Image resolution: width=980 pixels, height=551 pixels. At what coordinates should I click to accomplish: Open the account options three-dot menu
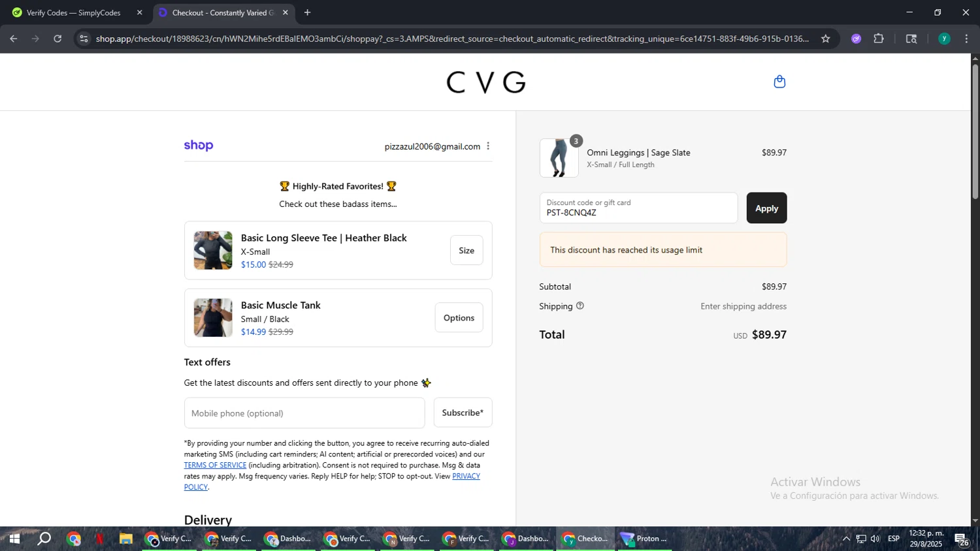(488, 146)
